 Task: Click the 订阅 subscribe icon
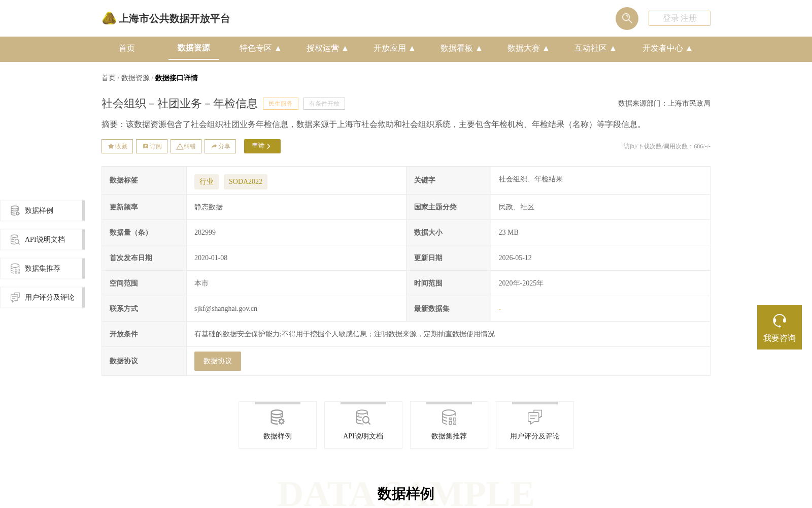pyautogui.click(x=146, y=146)
